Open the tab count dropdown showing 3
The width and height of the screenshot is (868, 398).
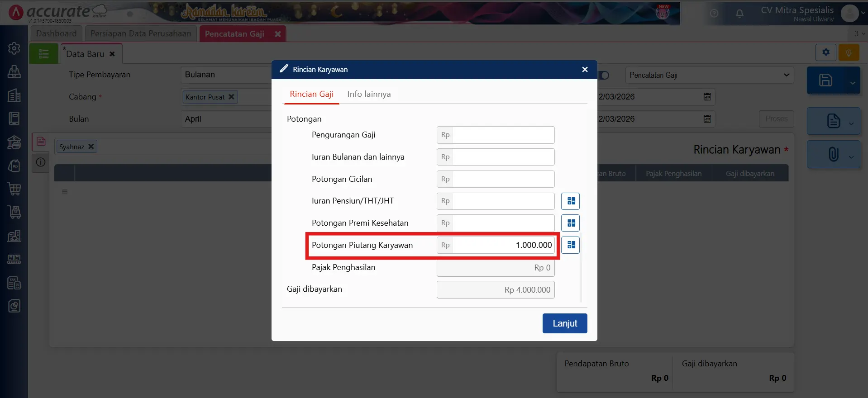coord(859,33)
